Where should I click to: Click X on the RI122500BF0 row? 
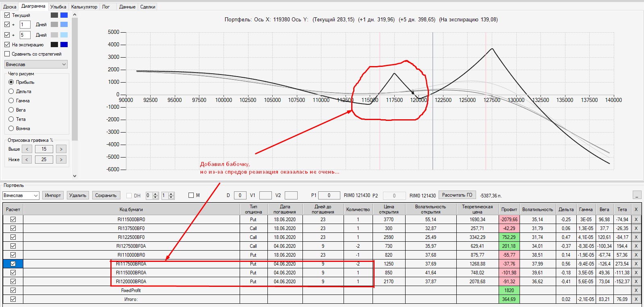(x=636, y=237)
